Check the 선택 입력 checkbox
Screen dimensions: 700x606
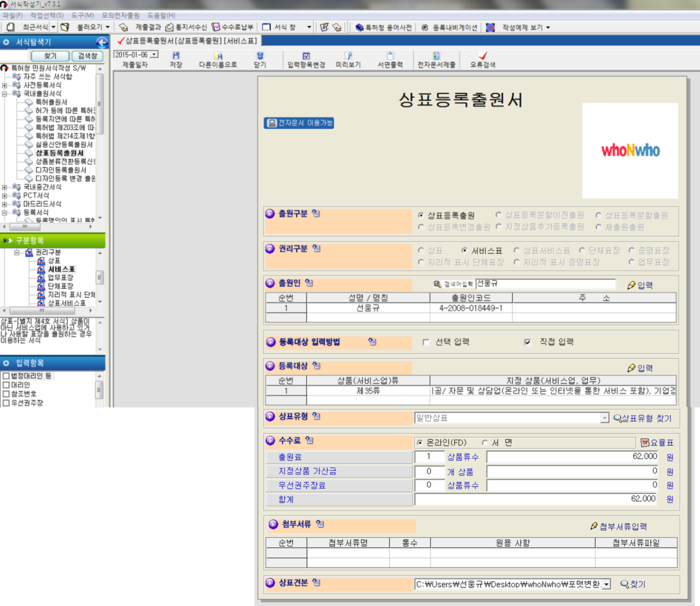[426, 341]
